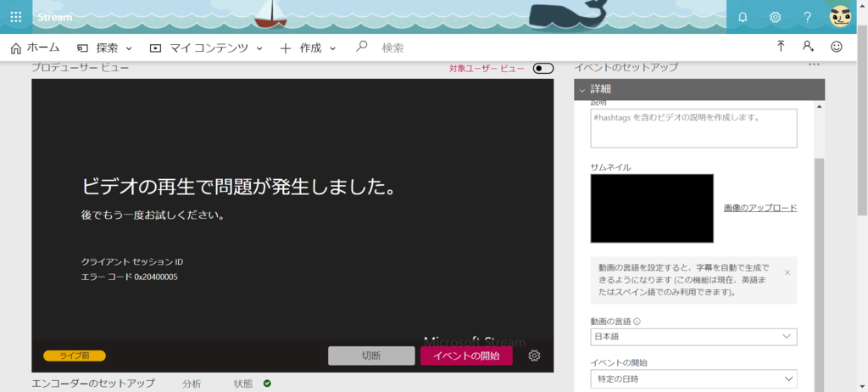
Task: Click the プロデューサー ビュー heading
Action: click(80, 68)
